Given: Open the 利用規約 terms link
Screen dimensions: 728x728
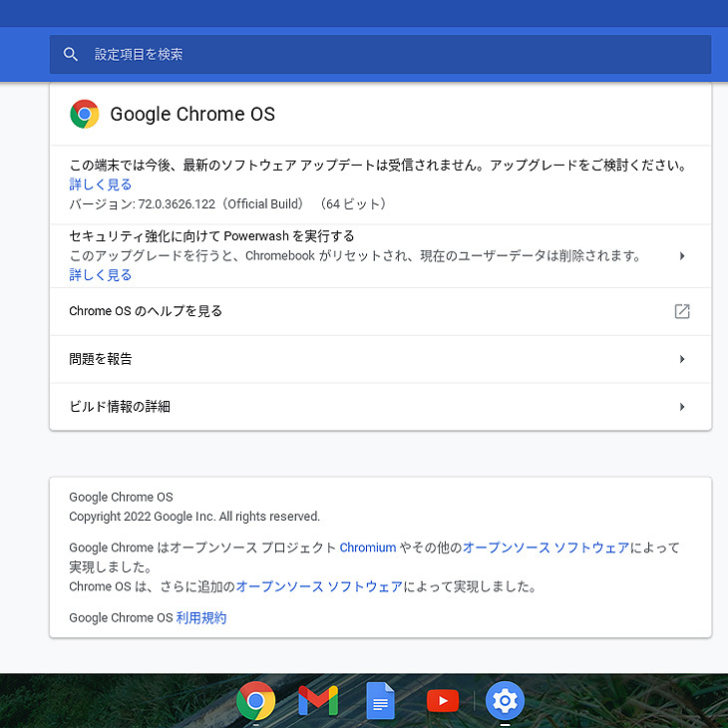Looking at the screenshot, I should (x=201, y=618).
